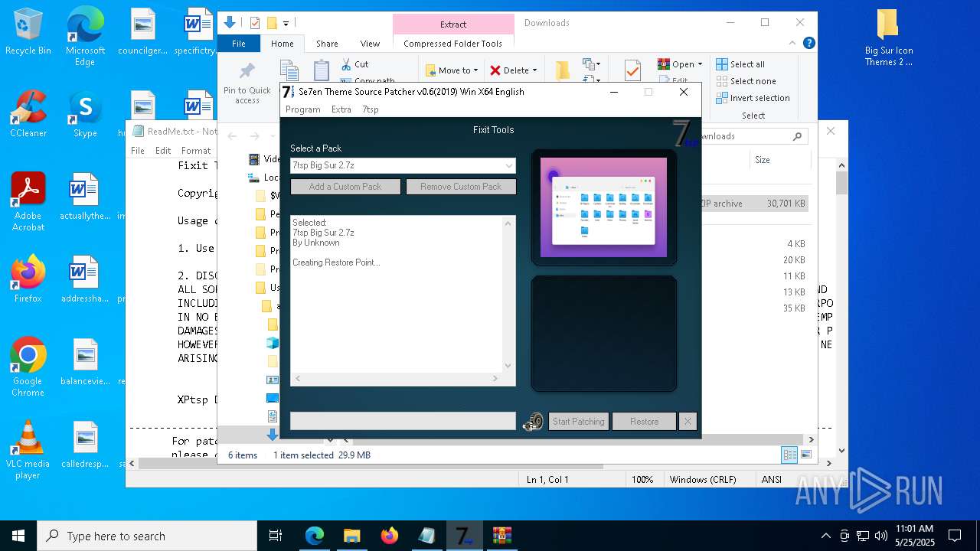980x551 pixels.
Task: Click the Windows Start button
Action: pos(18,536)
